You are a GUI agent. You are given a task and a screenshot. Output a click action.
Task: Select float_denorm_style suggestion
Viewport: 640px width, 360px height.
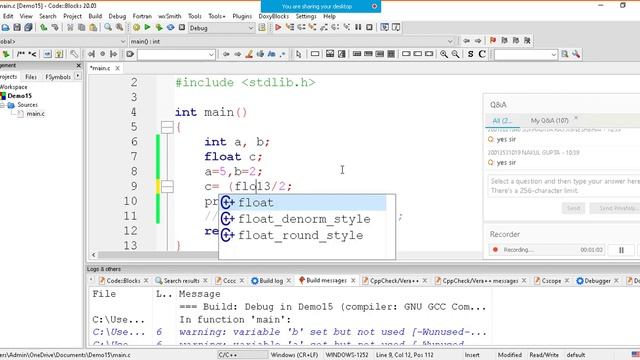(x=303, y=219)
